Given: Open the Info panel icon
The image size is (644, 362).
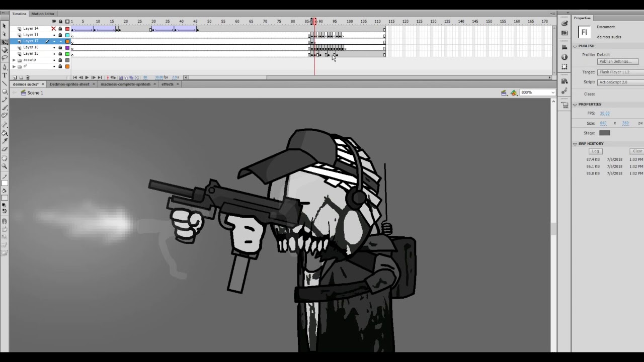Looking at the screenshot, I should click(x=565, y=57).
